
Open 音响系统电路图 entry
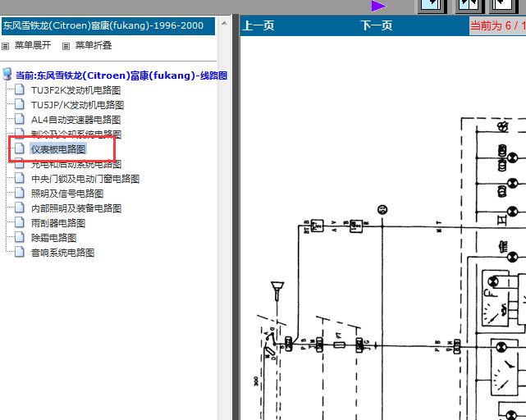(x=62, y=253)
